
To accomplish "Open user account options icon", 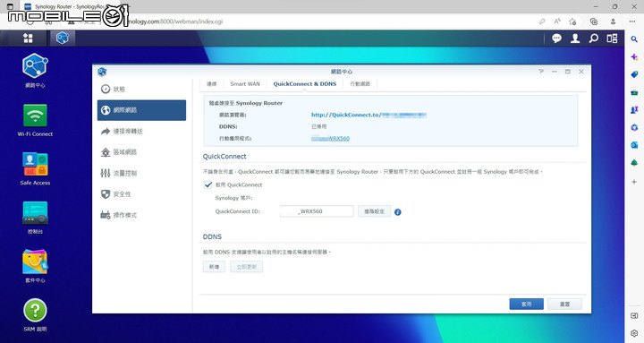I will pos(575,39).
